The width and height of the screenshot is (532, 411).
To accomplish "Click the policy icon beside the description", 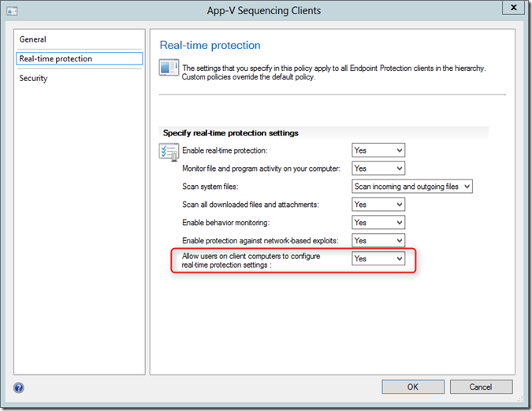I will pos(169,67).
